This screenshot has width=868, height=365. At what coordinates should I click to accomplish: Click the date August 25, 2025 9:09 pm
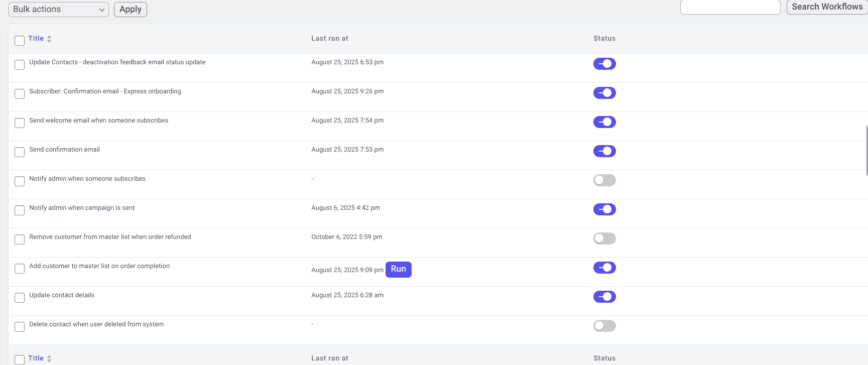coord(347,270)
